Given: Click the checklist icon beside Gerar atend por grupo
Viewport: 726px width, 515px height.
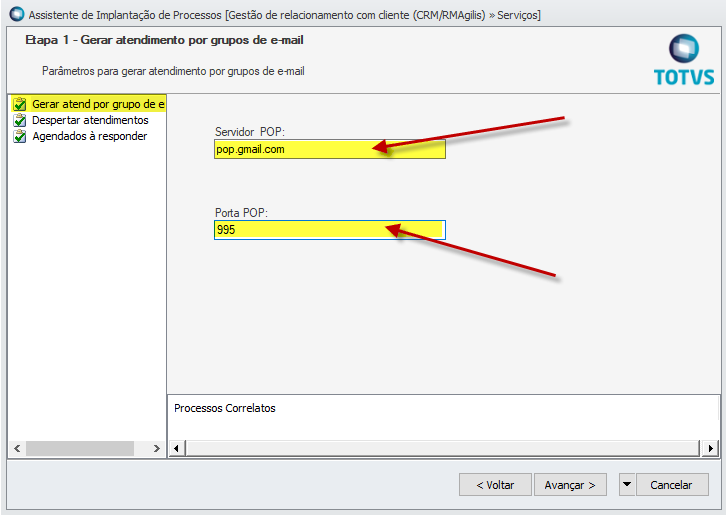Looking at the screenshot, I should click(x=19, y=104).
